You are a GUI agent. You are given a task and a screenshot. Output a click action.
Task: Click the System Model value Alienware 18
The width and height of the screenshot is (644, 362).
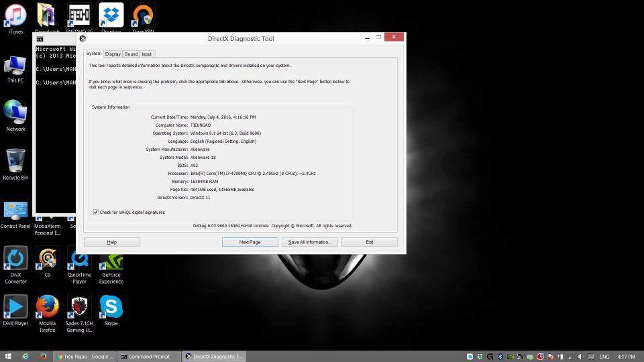203,157
